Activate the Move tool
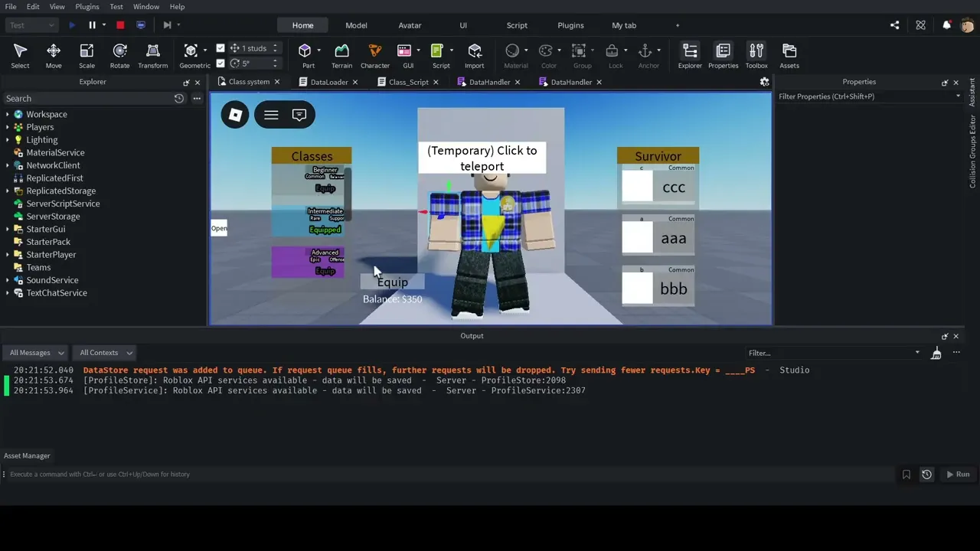 54,56
